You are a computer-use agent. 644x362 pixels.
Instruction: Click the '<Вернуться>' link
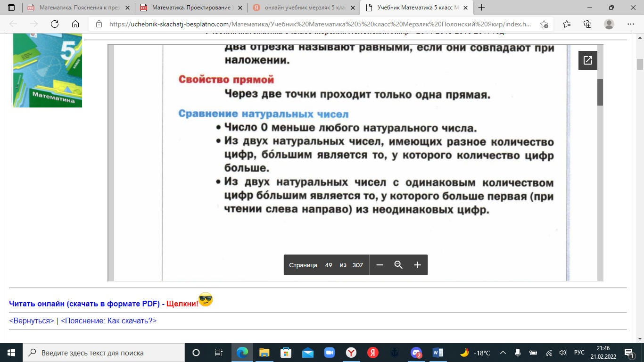(32, 321)
